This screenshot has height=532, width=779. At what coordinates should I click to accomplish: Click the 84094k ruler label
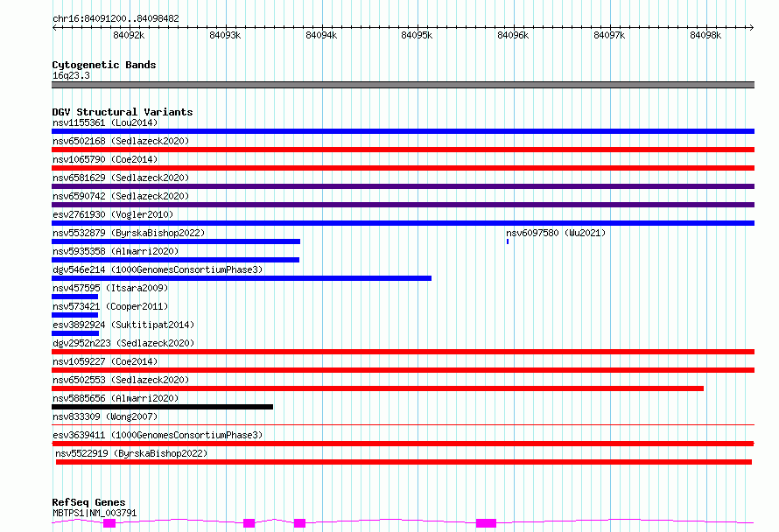tap(321, 35)
